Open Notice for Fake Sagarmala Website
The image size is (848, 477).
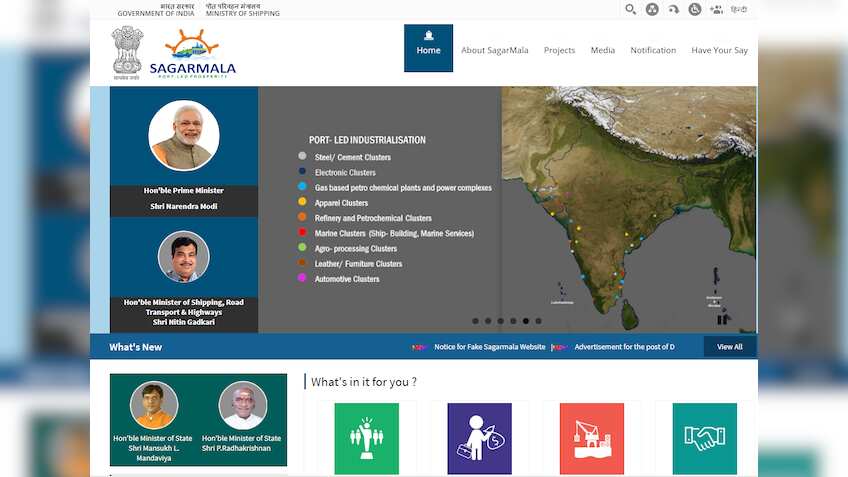[489, 347]
